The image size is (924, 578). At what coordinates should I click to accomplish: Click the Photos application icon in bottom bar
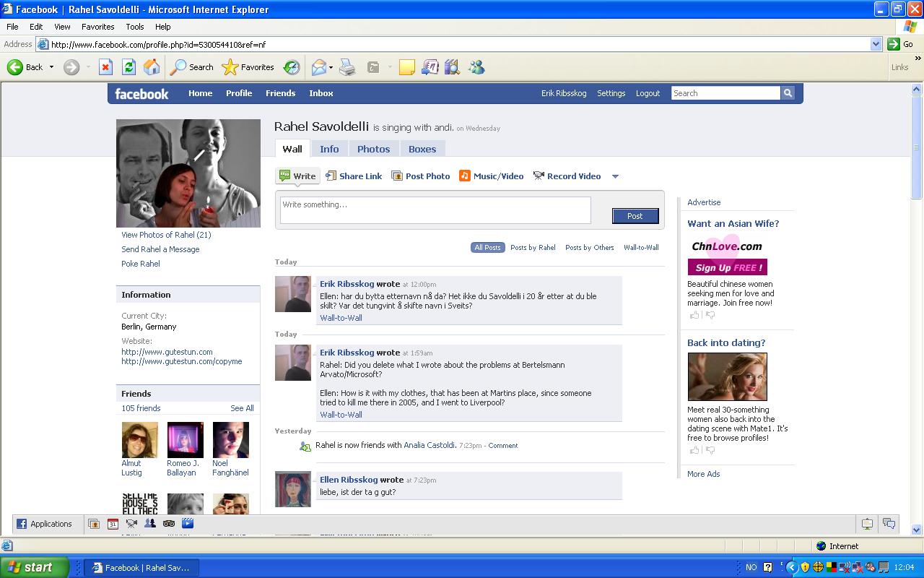[x=94, y=524]
